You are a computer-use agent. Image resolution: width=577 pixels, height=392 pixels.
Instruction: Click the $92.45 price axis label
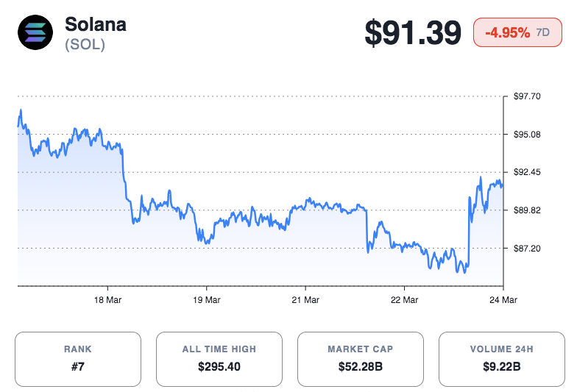527,172
